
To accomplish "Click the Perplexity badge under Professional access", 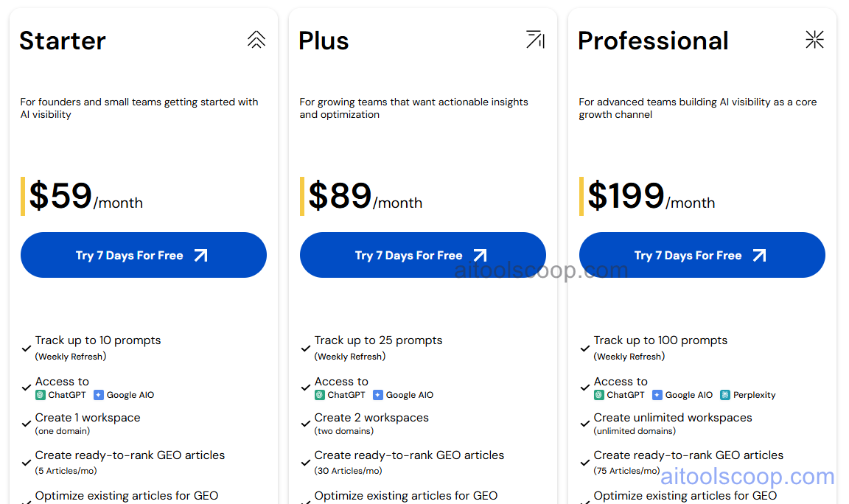I will tap(748, 394).
